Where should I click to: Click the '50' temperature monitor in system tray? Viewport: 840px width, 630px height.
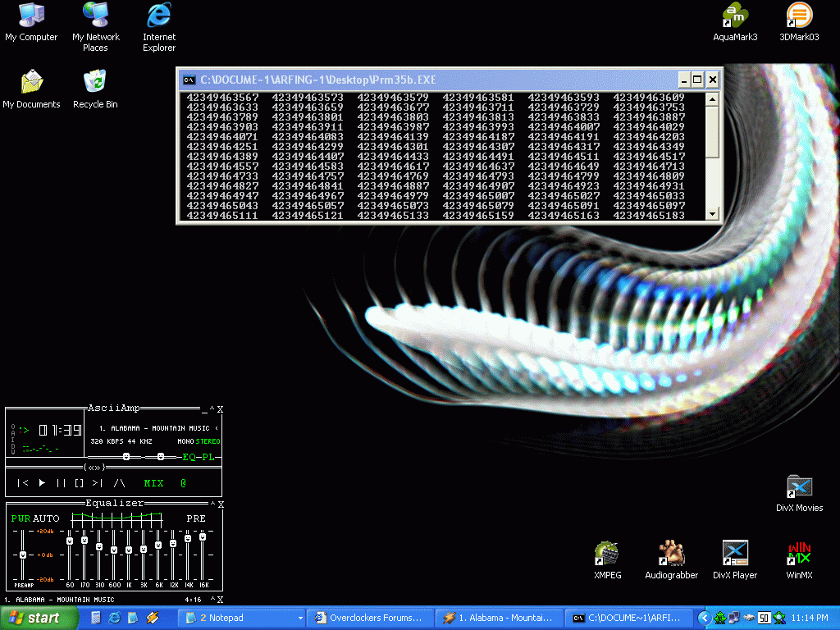pos(765,618)
